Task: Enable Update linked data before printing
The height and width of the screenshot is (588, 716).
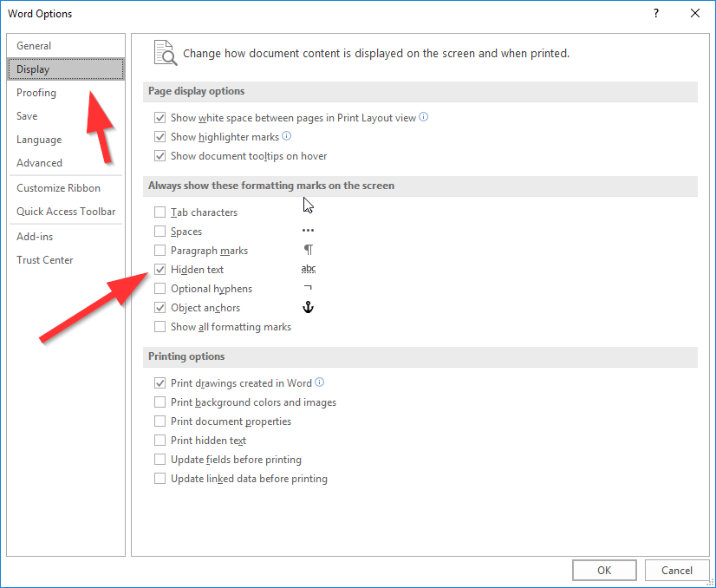Action: [159, 479]
